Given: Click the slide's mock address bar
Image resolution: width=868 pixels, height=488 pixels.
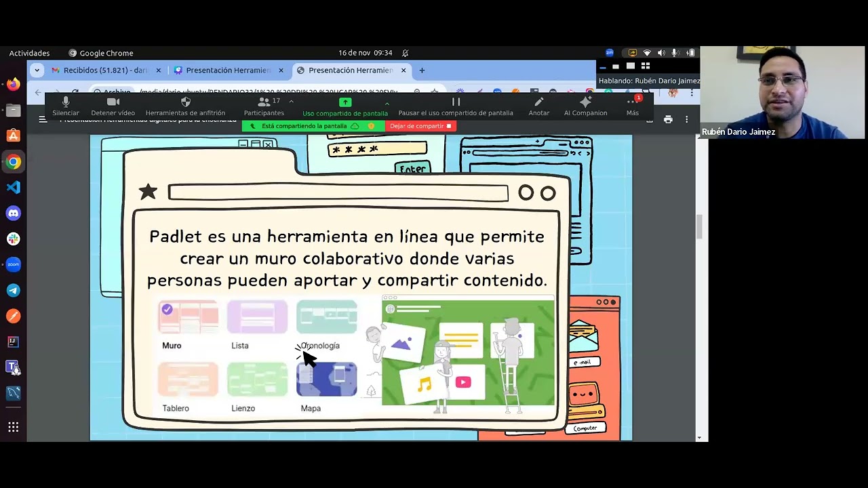Looking at the screenshot, I should pyautogui.click(x=338, y=192).
